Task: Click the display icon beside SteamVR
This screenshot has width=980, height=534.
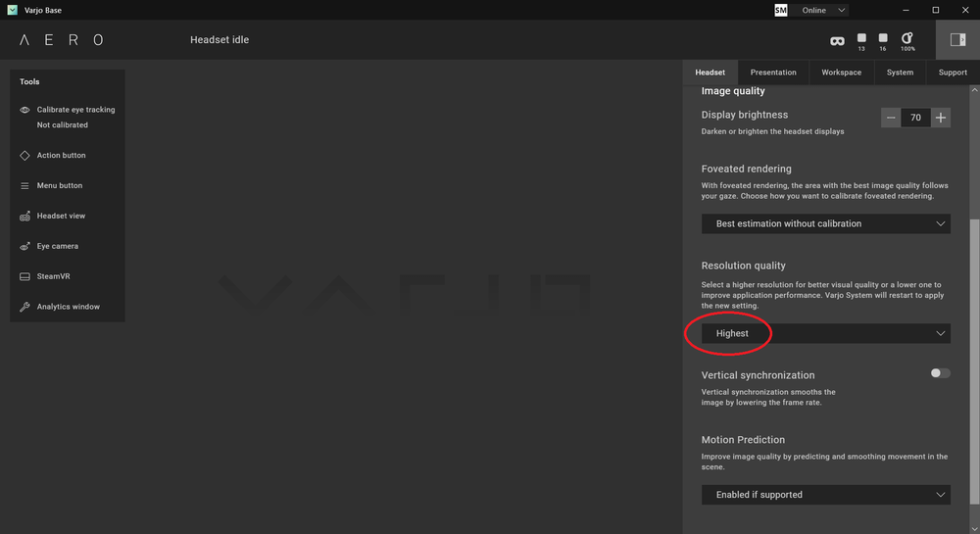Action: coord(24,276)
